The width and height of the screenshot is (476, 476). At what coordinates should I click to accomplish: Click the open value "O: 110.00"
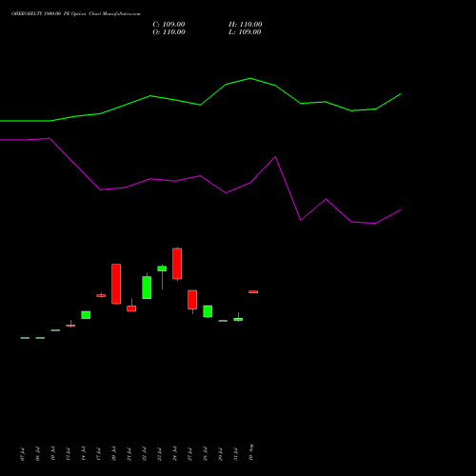[x=169, y=32]
